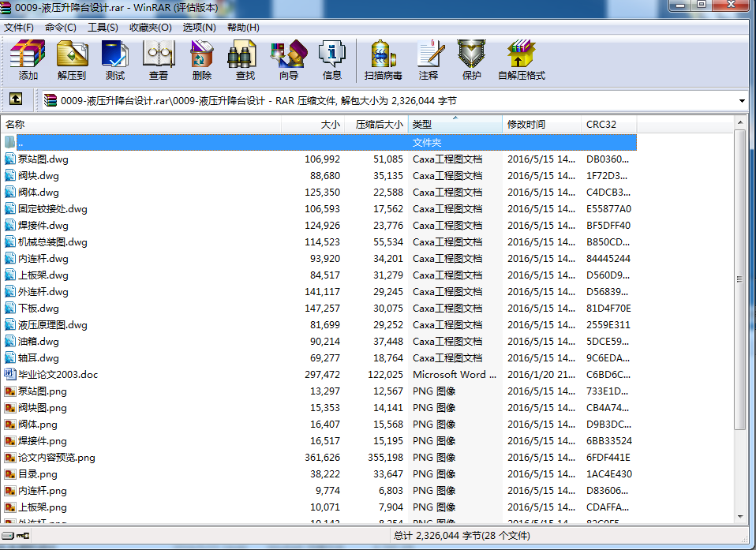Select file 内连杆.png
The image size is (756, 550).
coord(43,491)
